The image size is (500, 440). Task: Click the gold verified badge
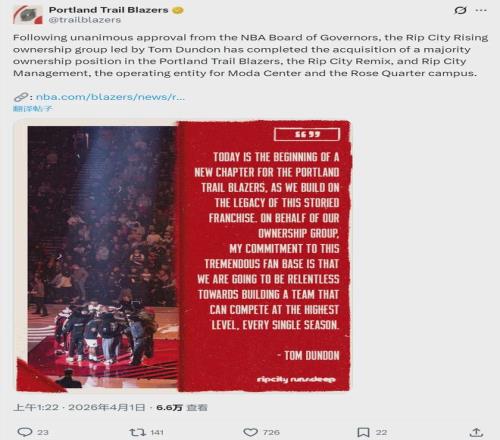[x=178, y=10]
